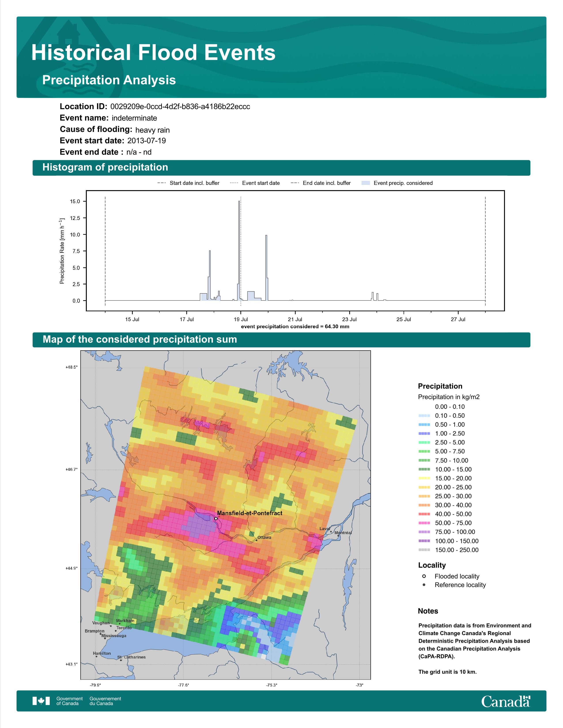This screenshot has height=728, width=563.
Task: Click the Canadian flag government icon
Action: tap(41, 701)
